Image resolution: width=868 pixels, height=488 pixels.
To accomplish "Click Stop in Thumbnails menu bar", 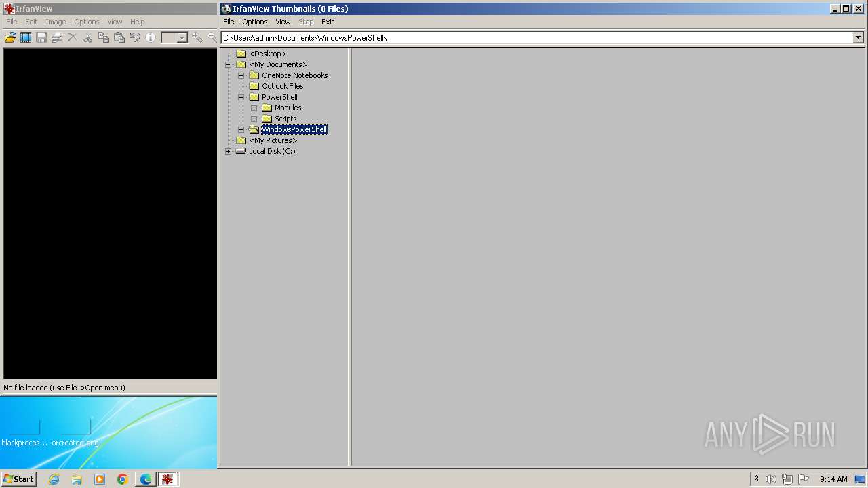I will [306, 22].
